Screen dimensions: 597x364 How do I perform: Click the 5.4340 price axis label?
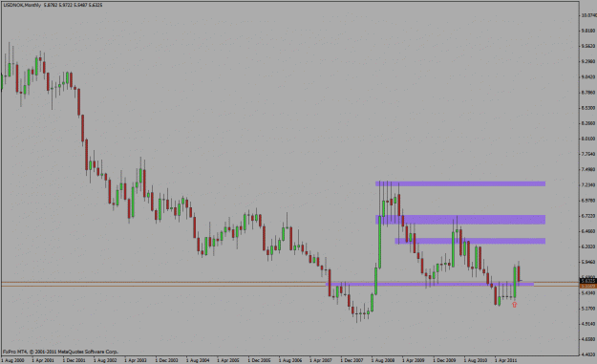click(x=588, y=292)
